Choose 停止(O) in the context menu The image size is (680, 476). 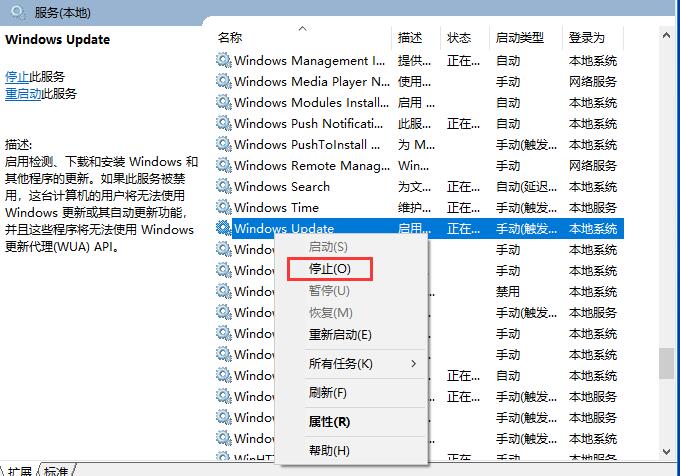click(329, 269)
